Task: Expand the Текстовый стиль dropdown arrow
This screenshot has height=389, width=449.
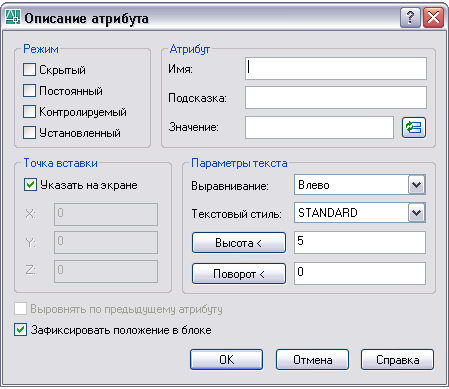Action: (417, 213)
